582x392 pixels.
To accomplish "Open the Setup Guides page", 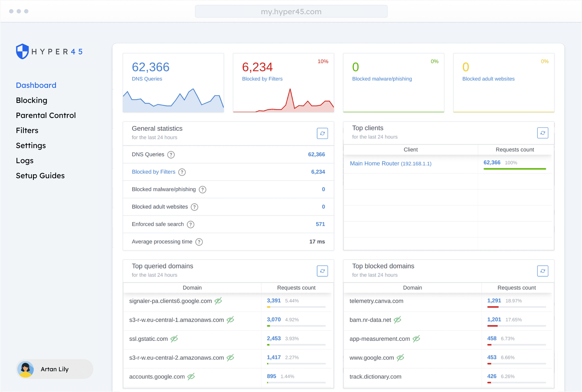I will [40, 176].
